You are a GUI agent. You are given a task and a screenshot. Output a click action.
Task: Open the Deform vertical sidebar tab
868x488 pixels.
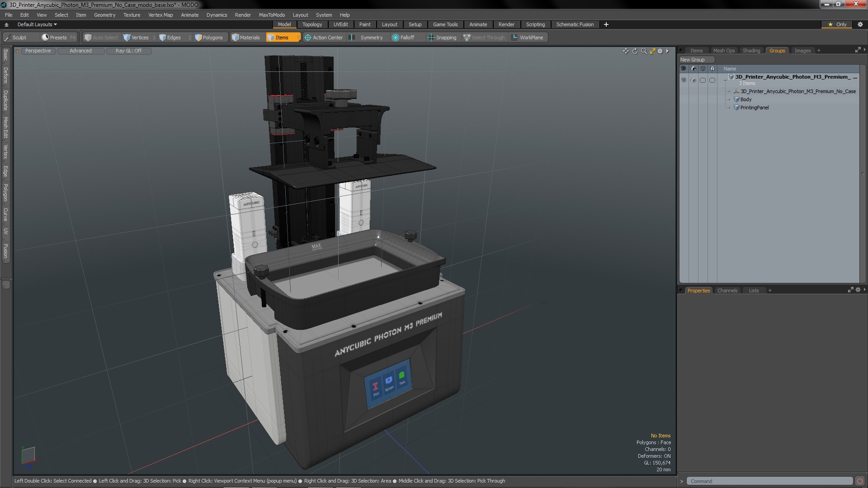point(5,76)
